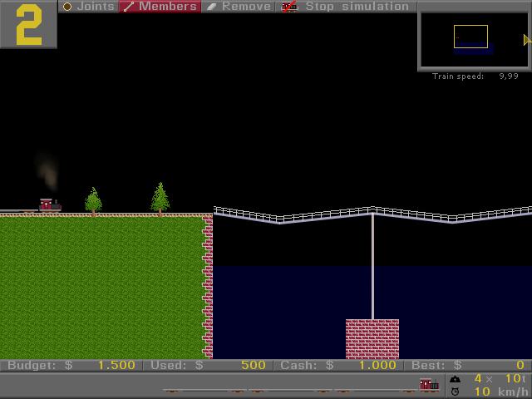Switch to the Members tool
This screenshot has height=399, width=532.
click(160, 7)
